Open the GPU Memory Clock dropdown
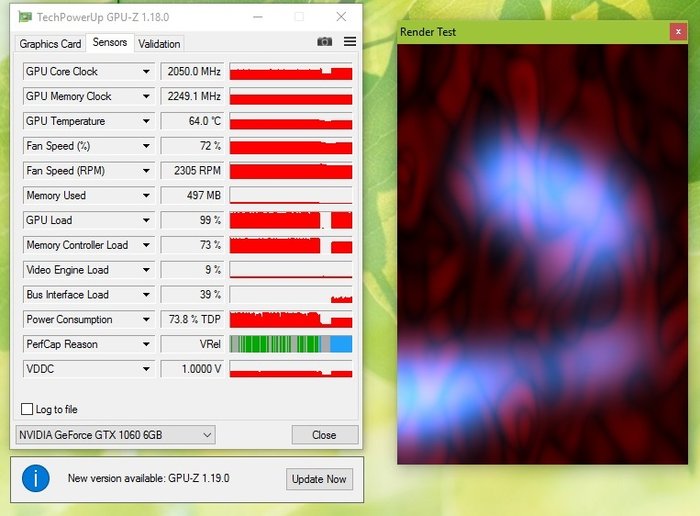The height and width of the screenshot is (516, 700). 146,96
